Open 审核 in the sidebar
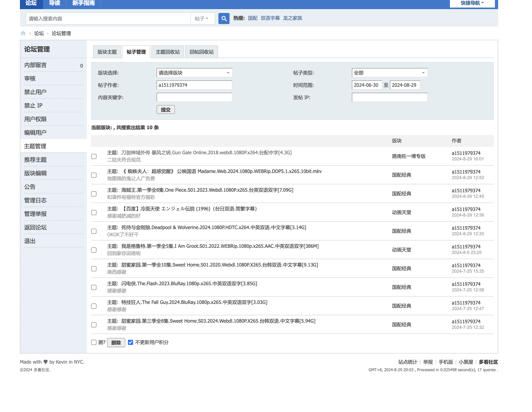Image resolution: width=532 pixels, height=412 pixels. [30, 79]
